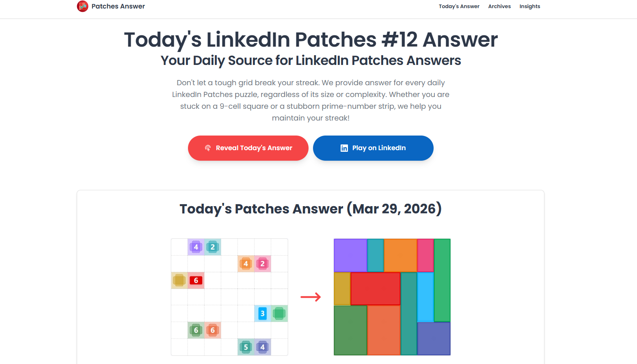
Task: Click the purple cell numbered 4 in top row
Action: pyautogui.click(x=196, y=247)
